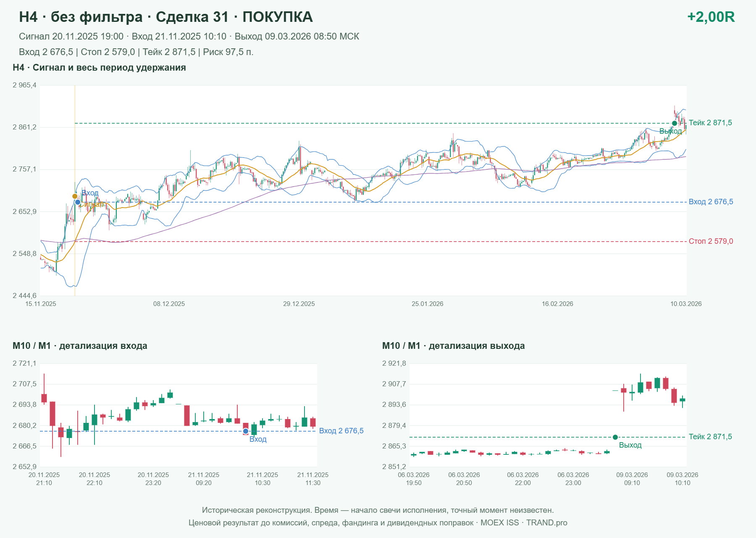The image size is (756, 538).
Task: Click the 2 548,8 price axis label
Action: pyautogui.click(x=24, y=254)
